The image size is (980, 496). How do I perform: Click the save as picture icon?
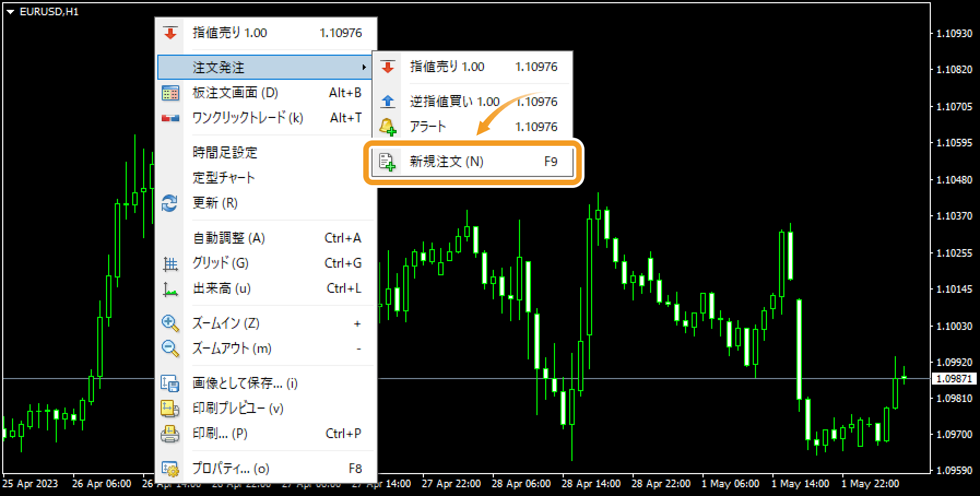170,383
